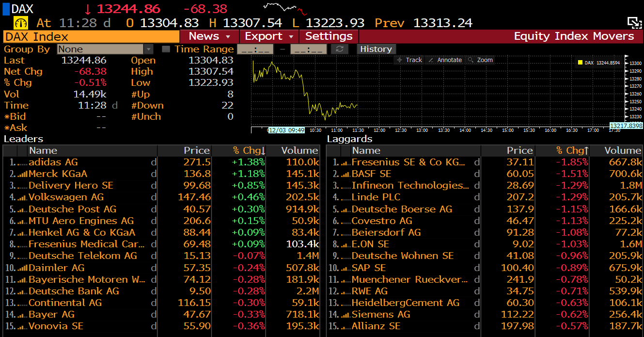The height and width of the screenshot is (337, 644).
Task: Sort Leaders by % Chg column header
Action: pyautogui.click(x=238, y=151)
